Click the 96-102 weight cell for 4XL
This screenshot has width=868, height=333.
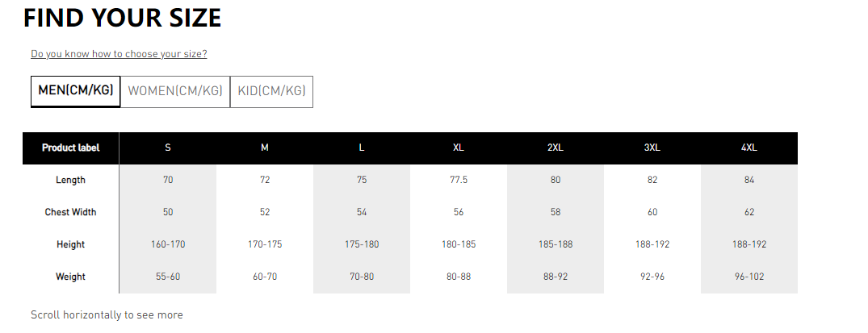pos(749,277)
